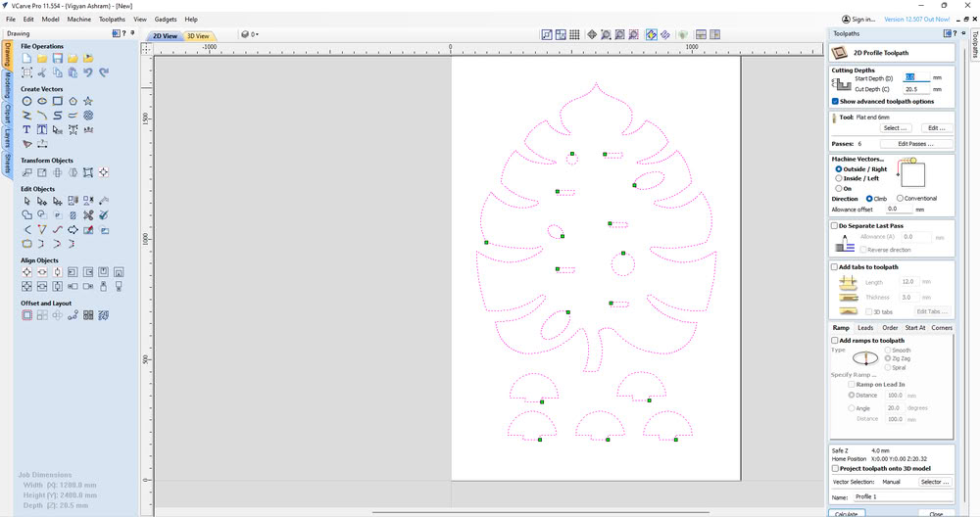Enable Add tabs to toolpath
Screen dimensions: 980x517
834,267
